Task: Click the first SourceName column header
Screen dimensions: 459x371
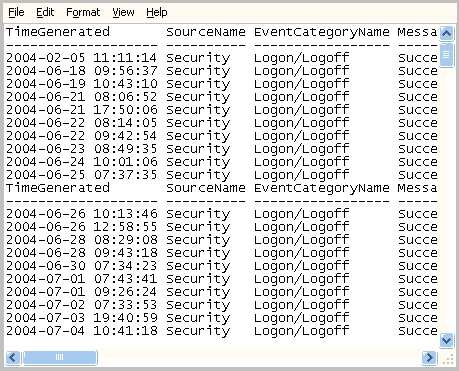Action: (206, 32)
